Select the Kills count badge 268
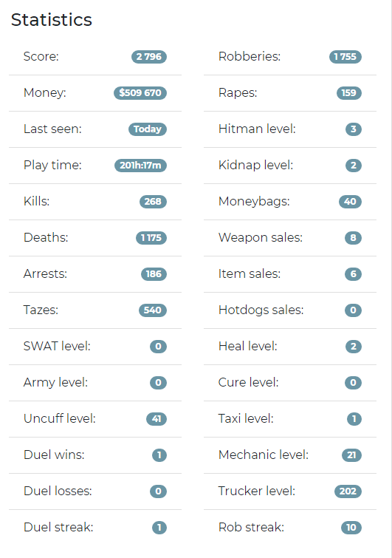 (x=153, y=202)
